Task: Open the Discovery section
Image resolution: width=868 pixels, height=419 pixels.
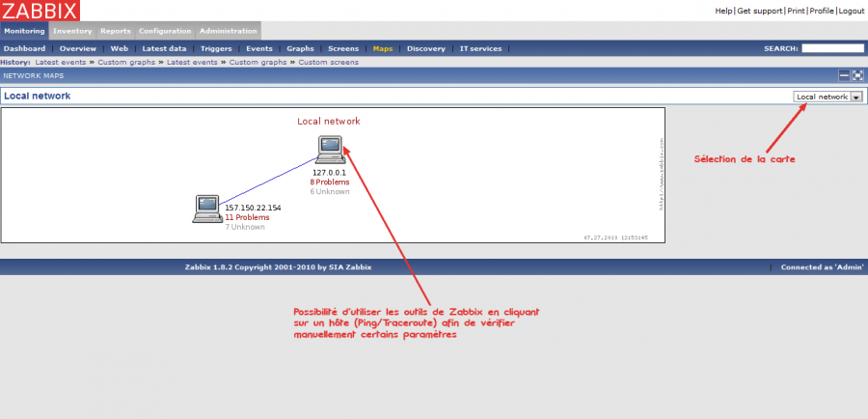Action: 426,49
